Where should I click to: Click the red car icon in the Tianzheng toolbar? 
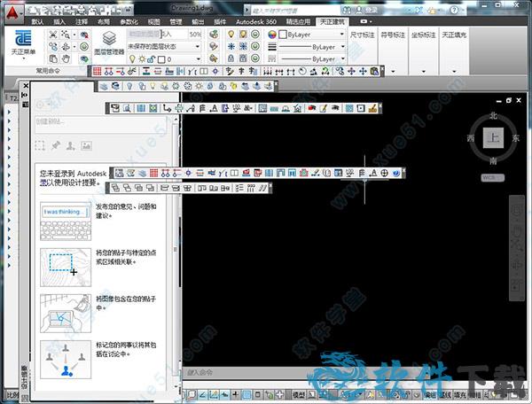(x=312, y=108)
